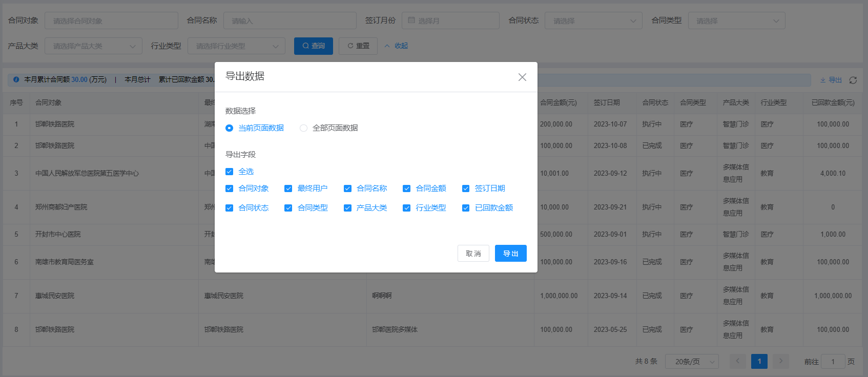Image resolution: width=868 pixels, height=377 pixels.
Task: Click the 导出 download link above the table
Action: [831, 80]
